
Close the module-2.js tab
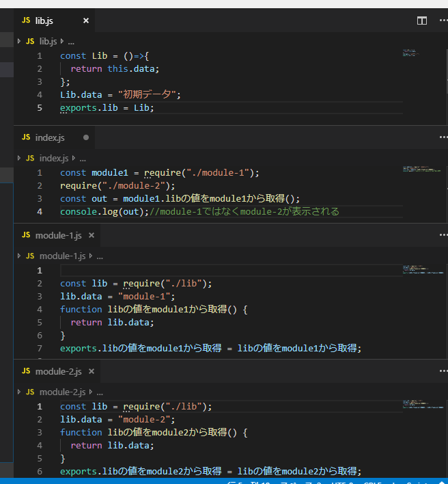coord(92,371)
